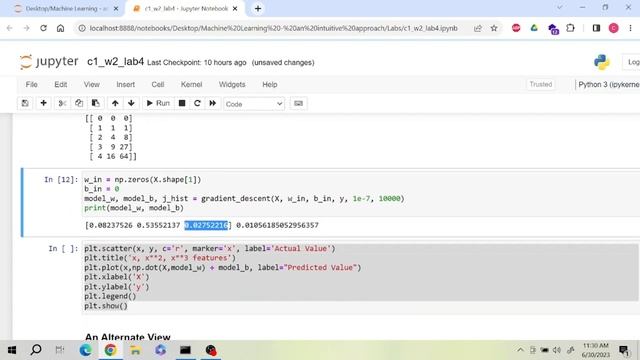
Task: Open the Edit menu
Action: 60,84
